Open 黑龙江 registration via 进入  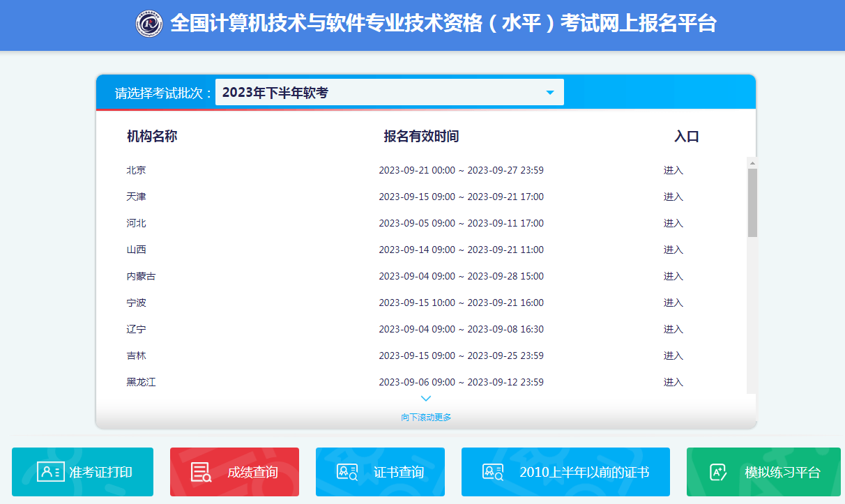pos(673,382)
